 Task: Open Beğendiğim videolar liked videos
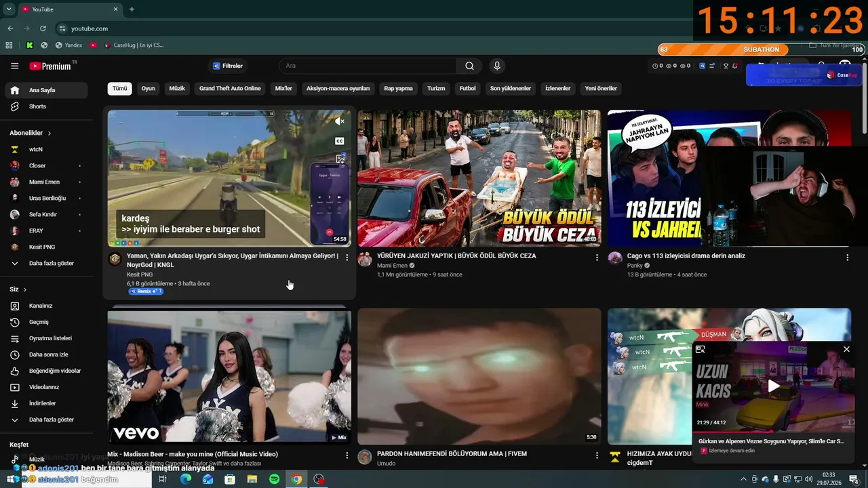(47, 371)
